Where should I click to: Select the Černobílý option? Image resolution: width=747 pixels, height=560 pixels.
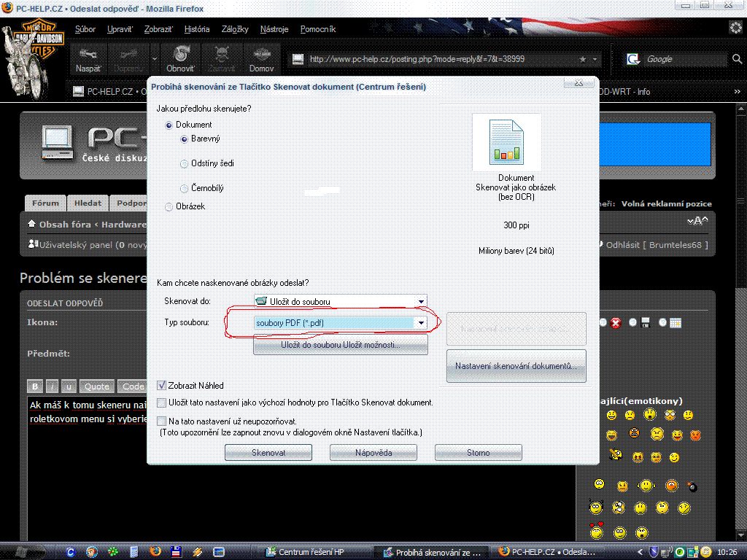pyautogui.click(x=184, y=189)
